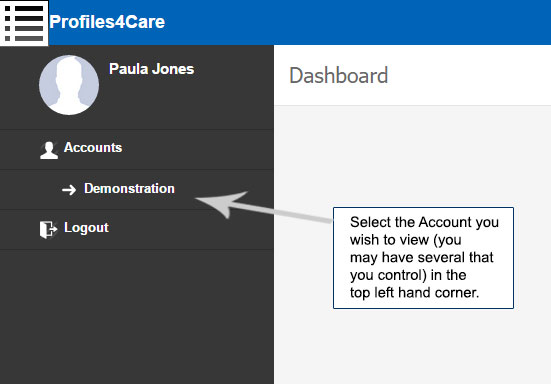Open Paula Jones avatar picture
The image size is (551, 384).
[69, 85]
